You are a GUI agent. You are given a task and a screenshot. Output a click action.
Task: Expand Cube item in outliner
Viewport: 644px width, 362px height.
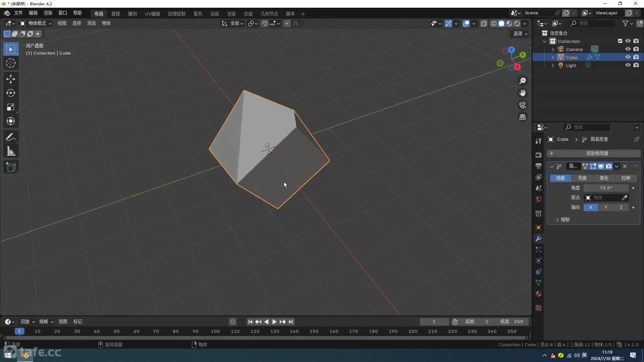coord(553,57)
